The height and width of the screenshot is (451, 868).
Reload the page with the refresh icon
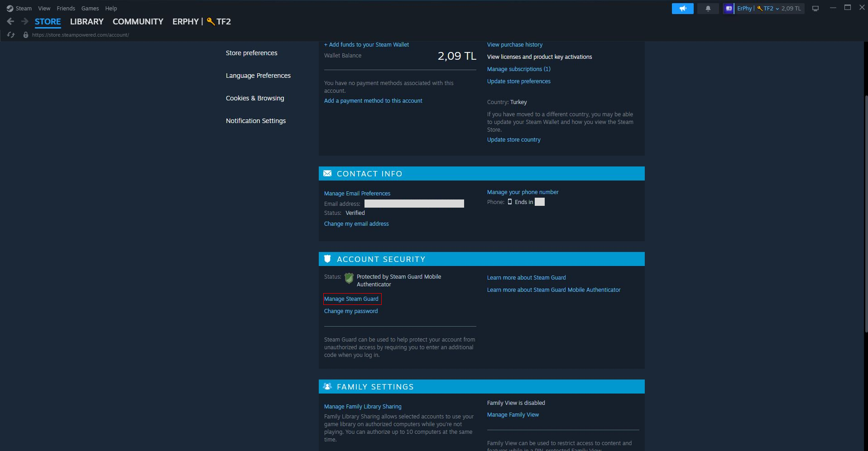[x=11, y=35]
